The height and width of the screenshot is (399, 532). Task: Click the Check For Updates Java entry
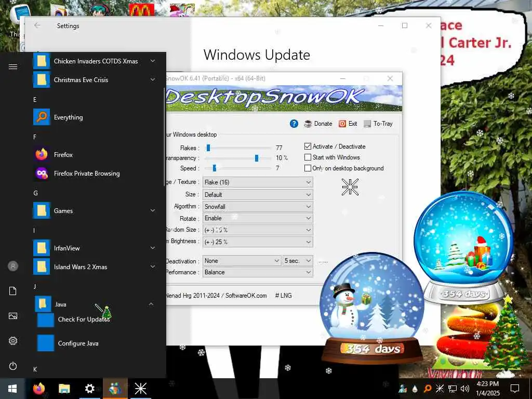pos(96,320)
